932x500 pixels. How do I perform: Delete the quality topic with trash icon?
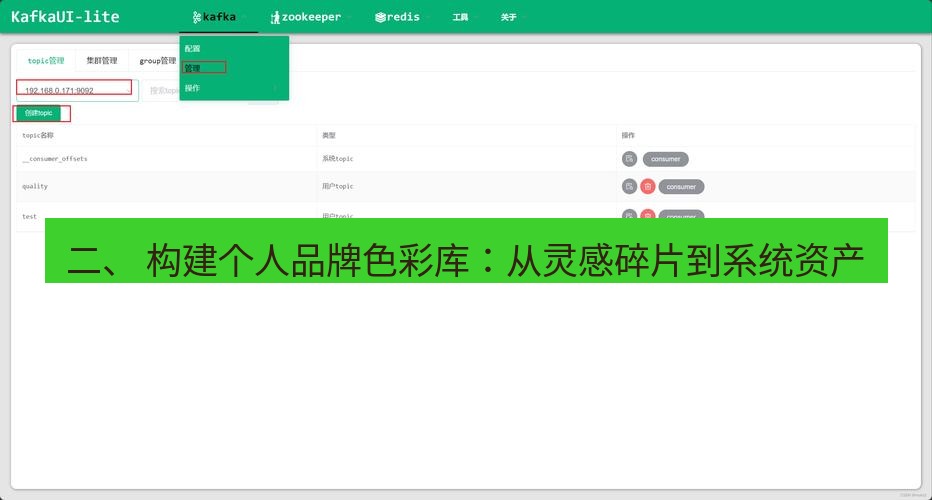(x=648, y=187)
